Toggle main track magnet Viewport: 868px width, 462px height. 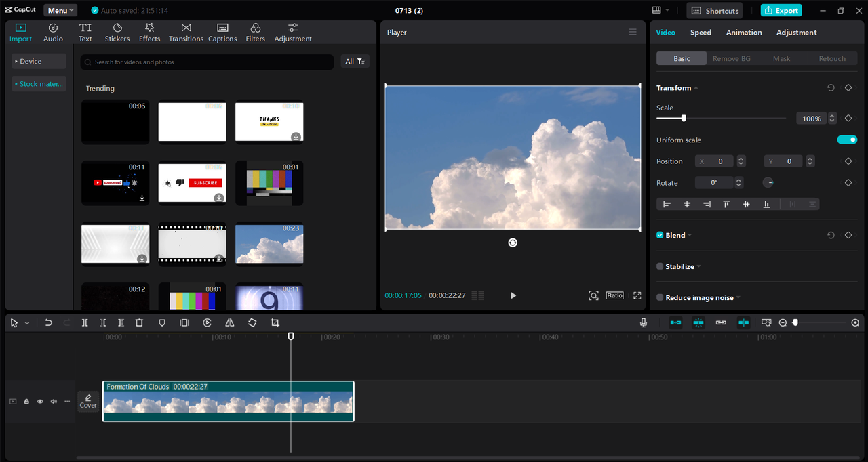[x=675, y=323]
